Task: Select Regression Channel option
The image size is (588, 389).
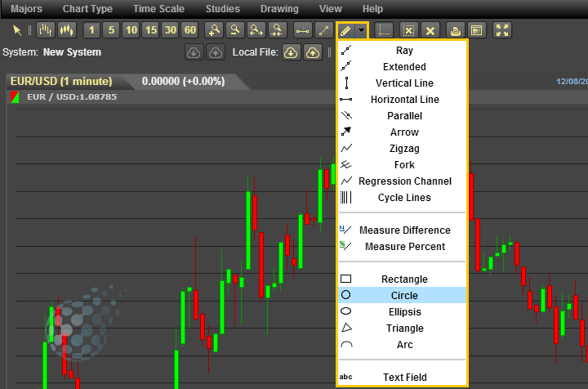Action: [x=402, y=181]
